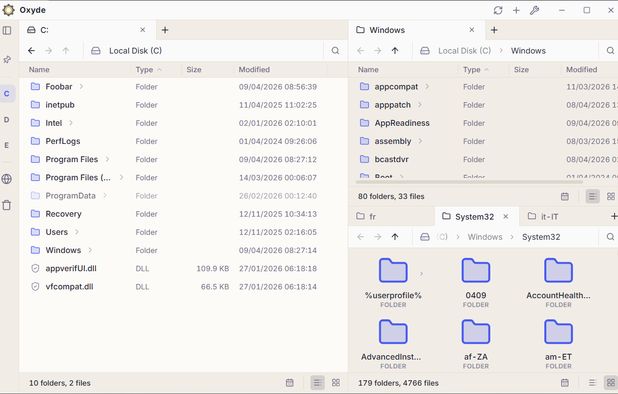Open the recycle bin sidebar icon

click(x=7, y=205)
